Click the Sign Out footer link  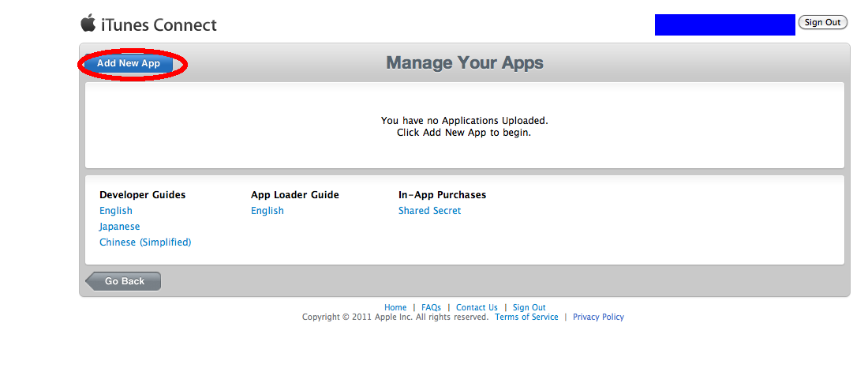click(x=529, y=307)
